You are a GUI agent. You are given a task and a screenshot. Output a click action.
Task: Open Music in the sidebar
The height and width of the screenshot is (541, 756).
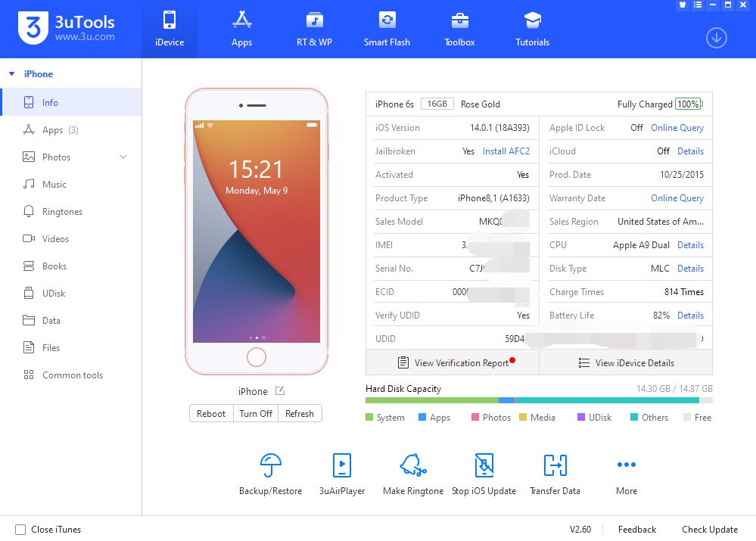click(71, 184)
